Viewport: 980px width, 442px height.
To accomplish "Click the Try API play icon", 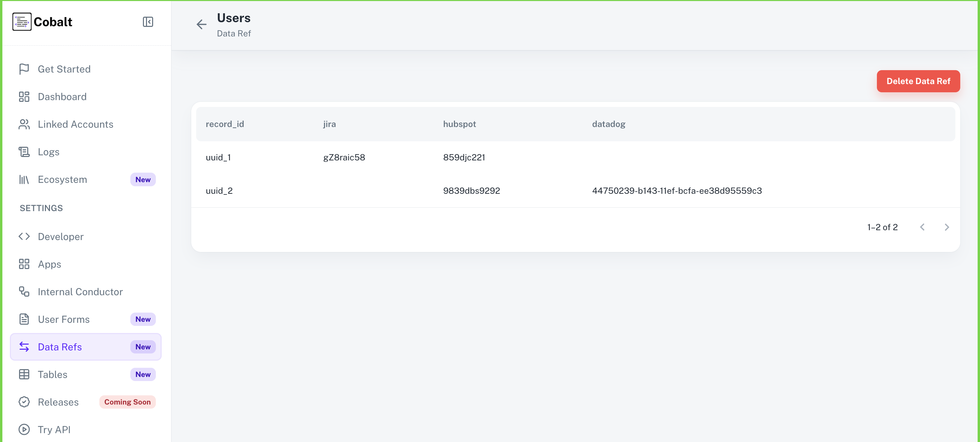I will tap(24, 429).
